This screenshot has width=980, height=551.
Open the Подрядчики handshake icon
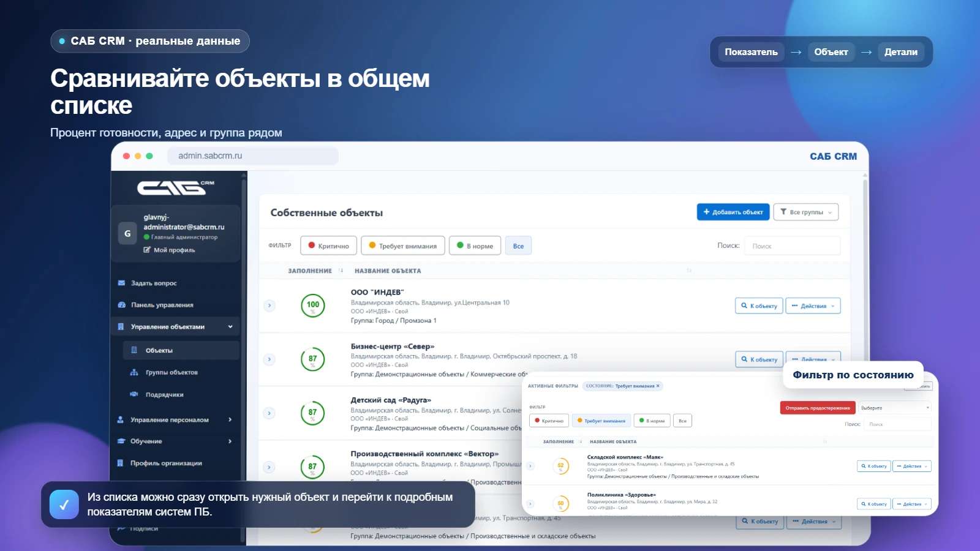pyautogui.click(x=134, y=394)
